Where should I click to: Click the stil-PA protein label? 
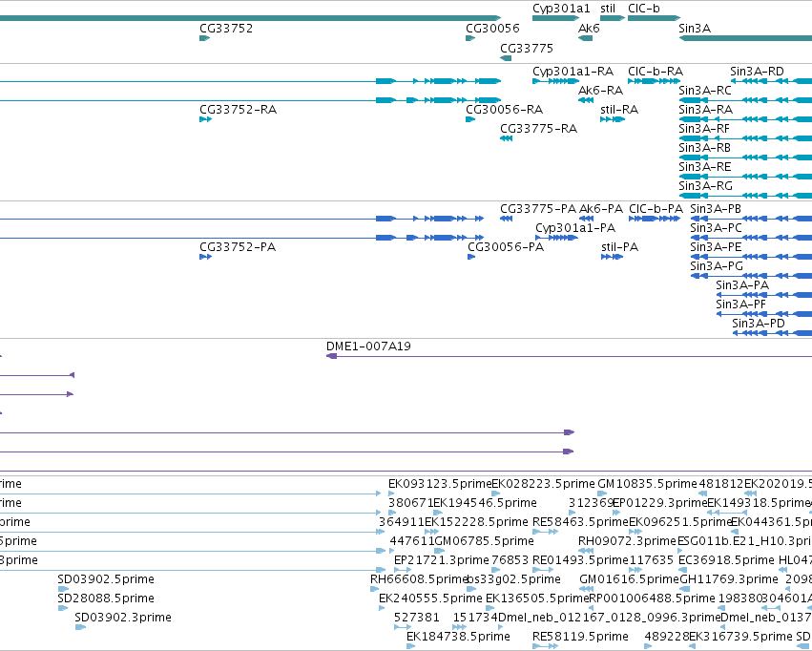(619, 247)
